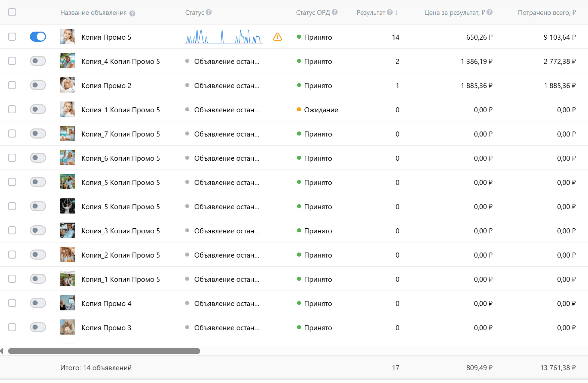Sort by Потрачено всего column header
Viewport: 588px width, 383px height.
click(x=546, y=12)
